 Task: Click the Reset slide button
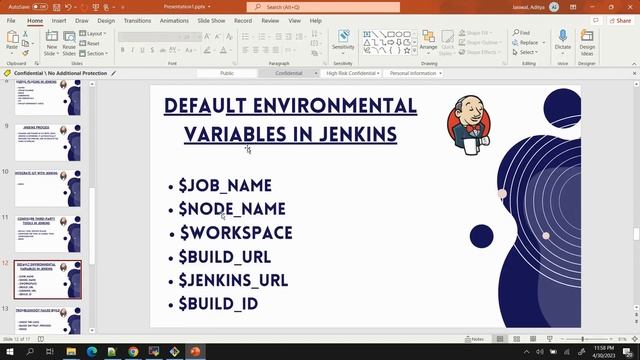tap(90, 43)
